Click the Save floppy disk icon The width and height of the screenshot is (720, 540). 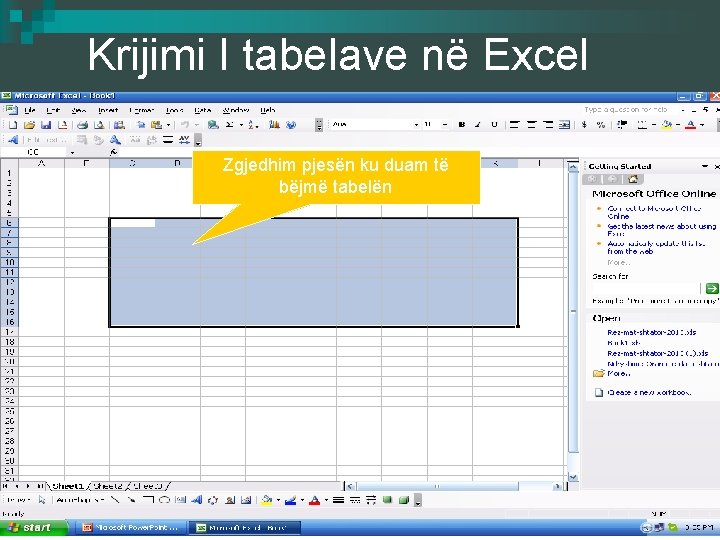pyautogui.click(x=46, y=125)
